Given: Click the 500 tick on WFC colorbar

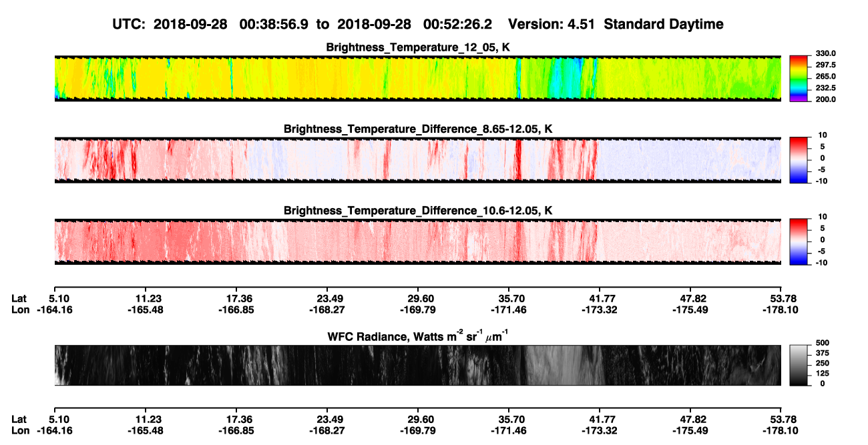Looking at the screenshot, I should click(823, 344).
